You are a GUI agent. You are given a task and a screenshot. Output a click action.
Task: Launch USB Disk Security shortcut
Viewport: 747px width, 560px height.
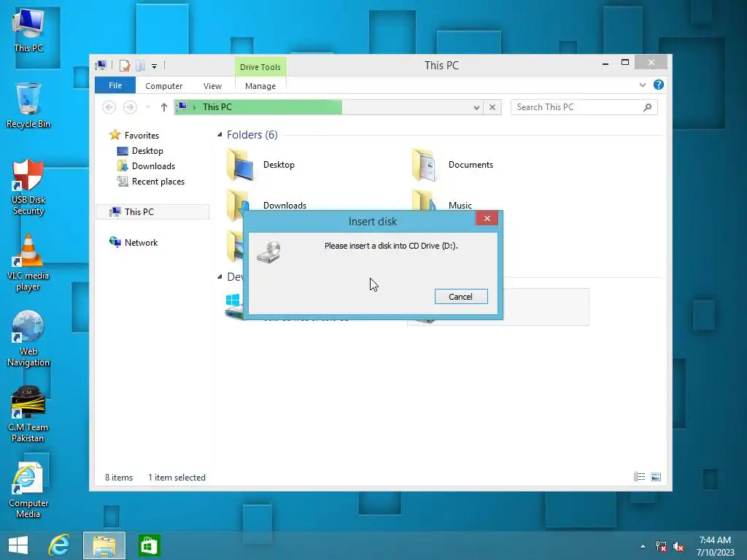point(28,187)
